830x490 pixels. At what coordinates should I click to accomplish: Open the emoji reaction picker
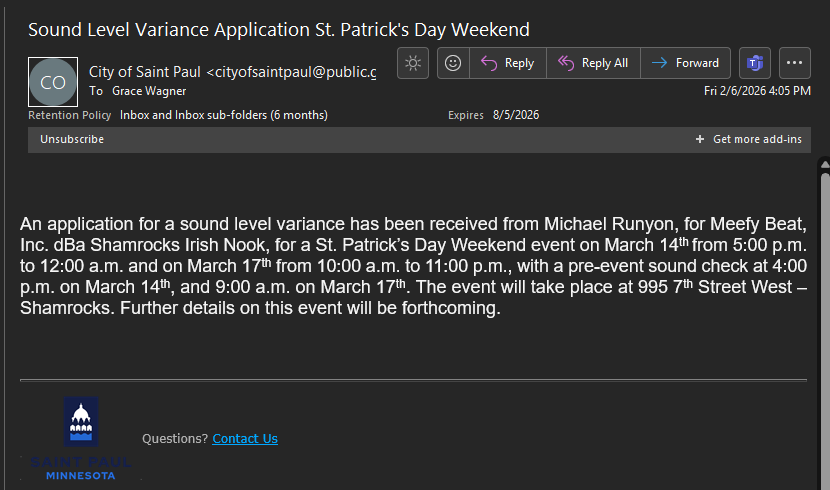(x=453, y=63)
